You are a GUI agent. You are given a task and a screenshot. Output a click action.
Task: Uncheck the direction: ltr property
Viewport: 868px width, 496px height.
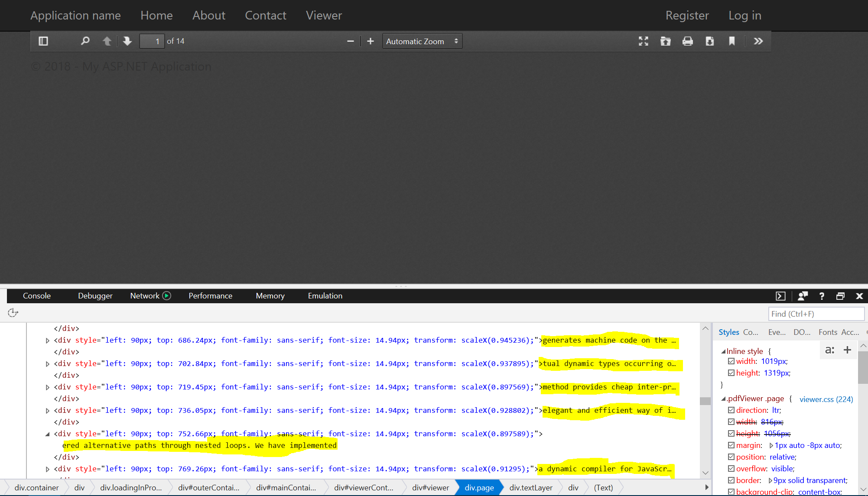coord(731,410)
